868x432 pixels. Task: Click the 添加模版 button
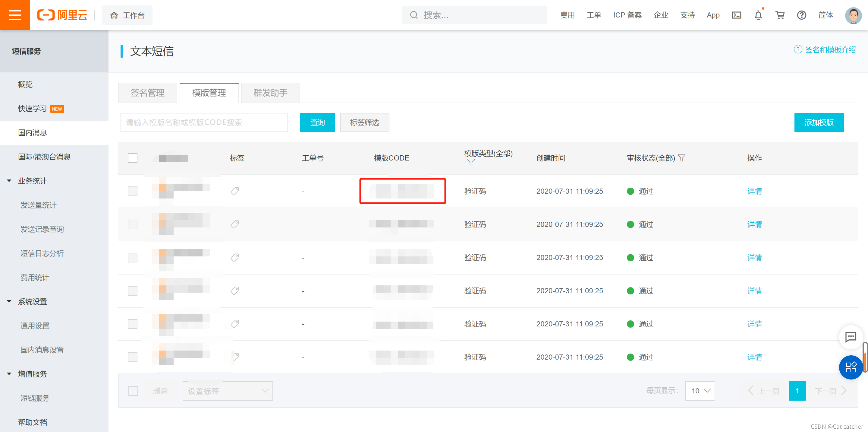(819, 122)
